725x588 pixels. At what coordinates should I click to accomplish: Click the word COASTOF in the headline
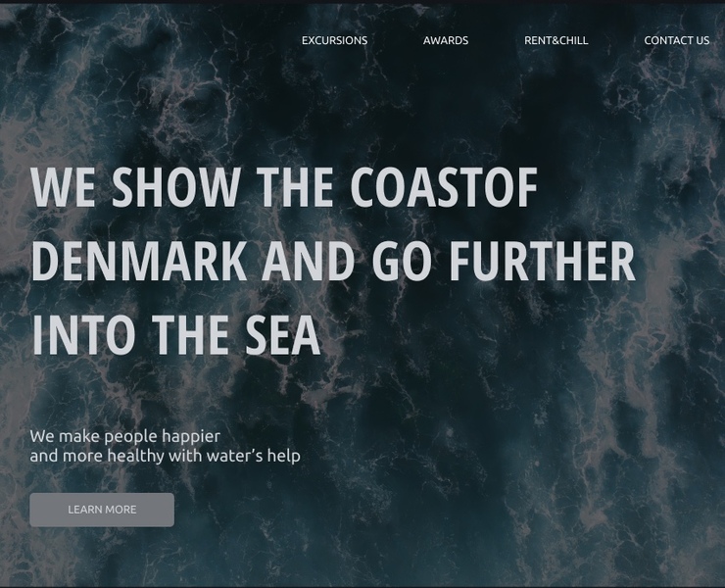(x=444, y=187)
